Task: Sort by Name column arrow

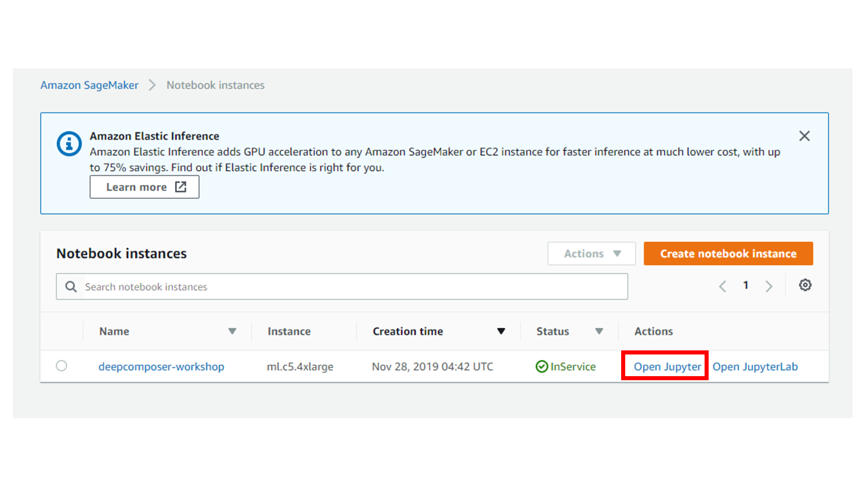Action: tap(232, 331)
